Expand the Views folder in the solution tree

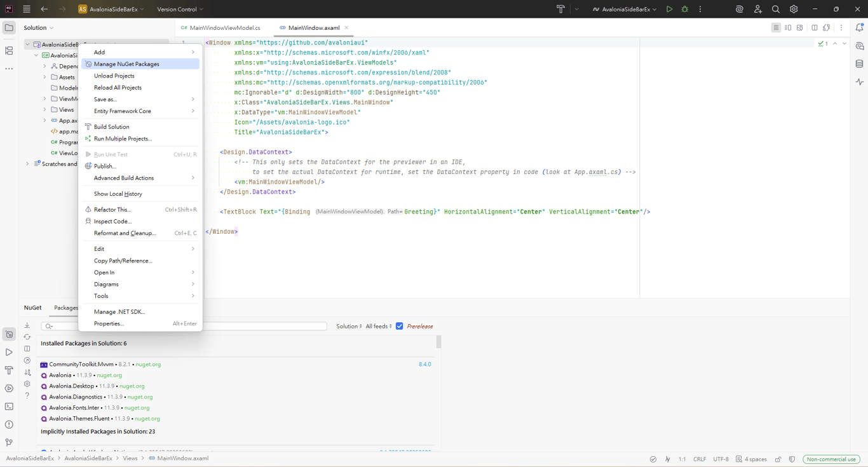pyautogui.click(x=45, y=110)
